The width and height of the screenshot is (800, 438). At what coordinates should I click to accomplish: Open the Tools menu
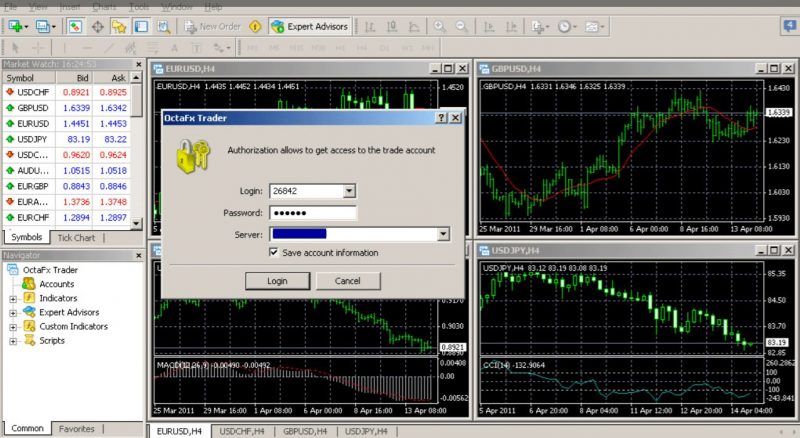(139, 7)
